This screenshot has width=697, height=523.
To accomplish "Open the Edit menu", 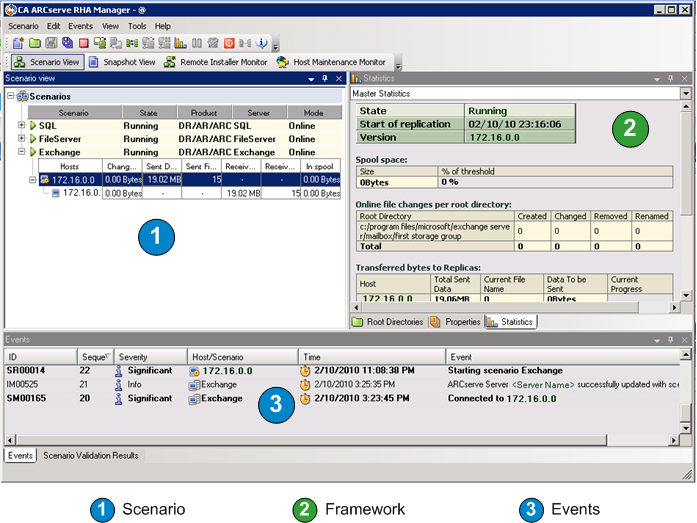I will (53, 26).
